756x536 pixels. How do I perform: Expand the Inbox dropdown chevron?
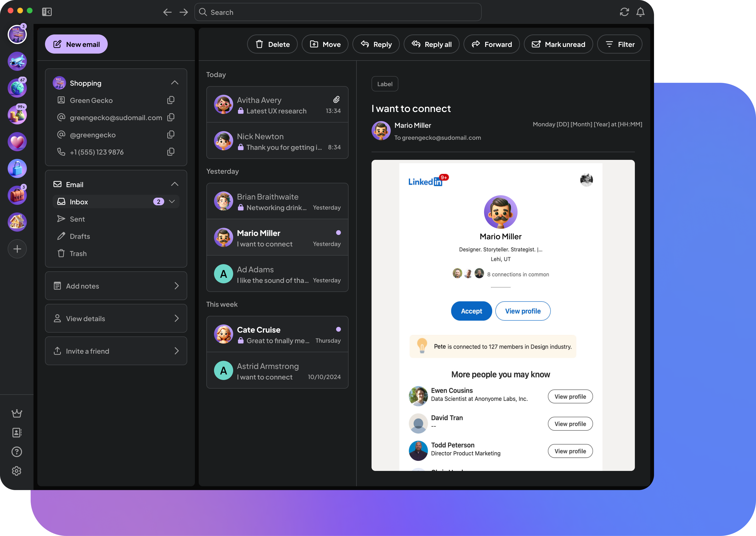172,201
